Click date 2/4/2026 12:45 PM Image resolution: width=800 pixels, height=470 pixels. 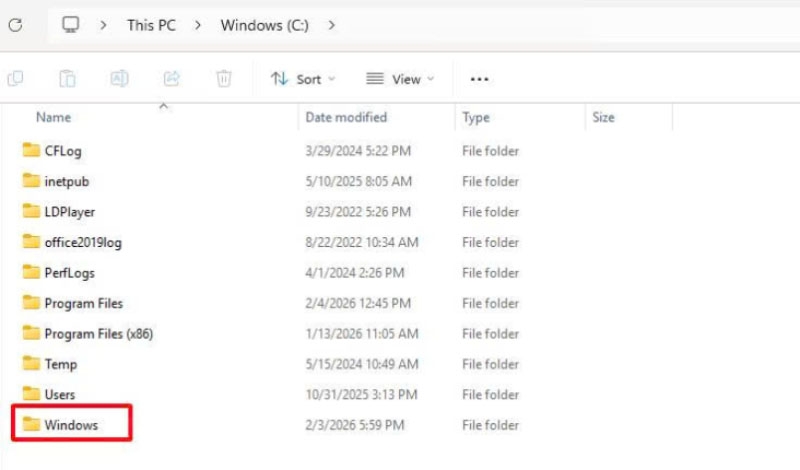click(358, 303)
